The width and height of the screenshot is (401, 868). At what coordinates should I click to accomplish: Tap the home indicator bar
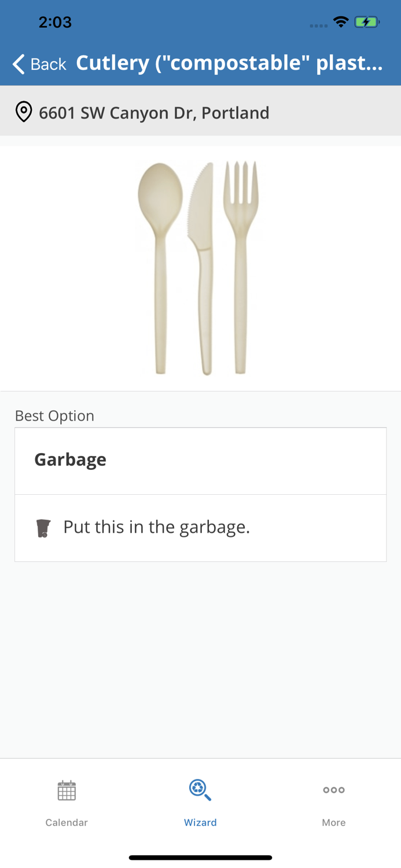(200, 857)
